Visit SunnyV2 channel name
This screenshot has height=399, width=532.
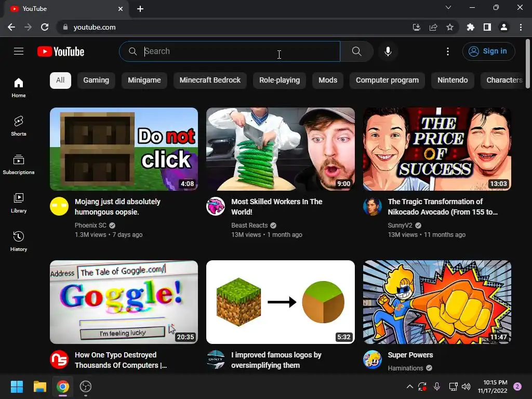click(400, 225)
